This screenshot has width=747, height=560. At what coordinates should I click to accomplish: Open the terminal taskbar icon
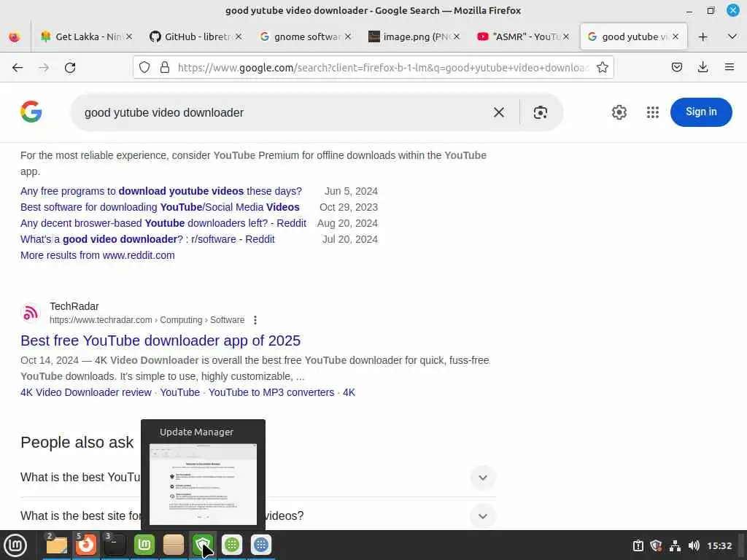pos(115,545)
